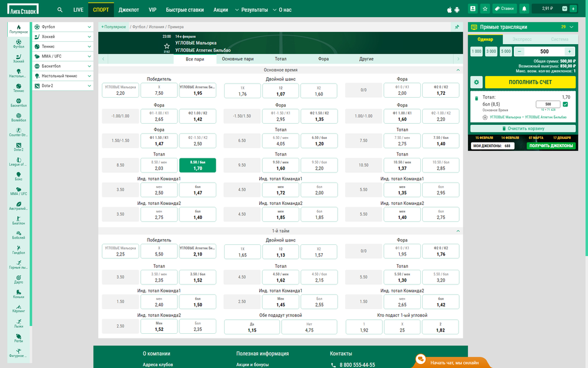Screen dimensions: 588x368
Task: Select Регби in the sports sidebar
Action: coord(18,339)
